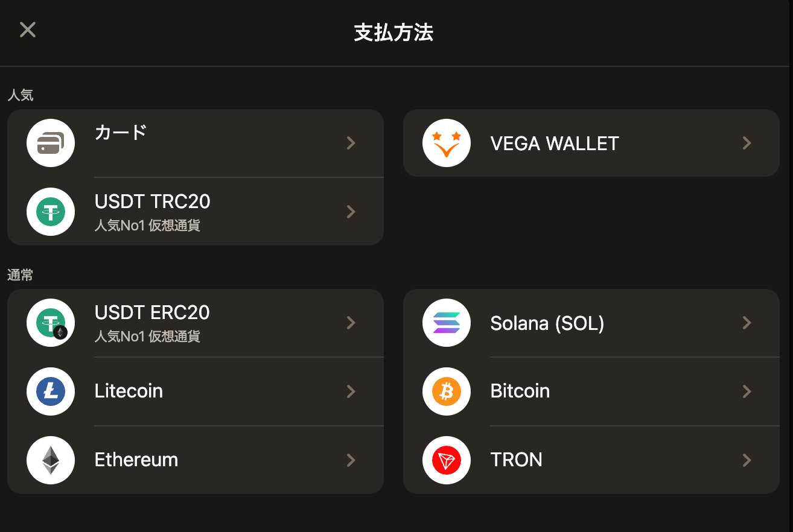This screenshot has height=532, width=793.
Task: Choose the Solana (SOL) payment option
Action: [591, 323]
